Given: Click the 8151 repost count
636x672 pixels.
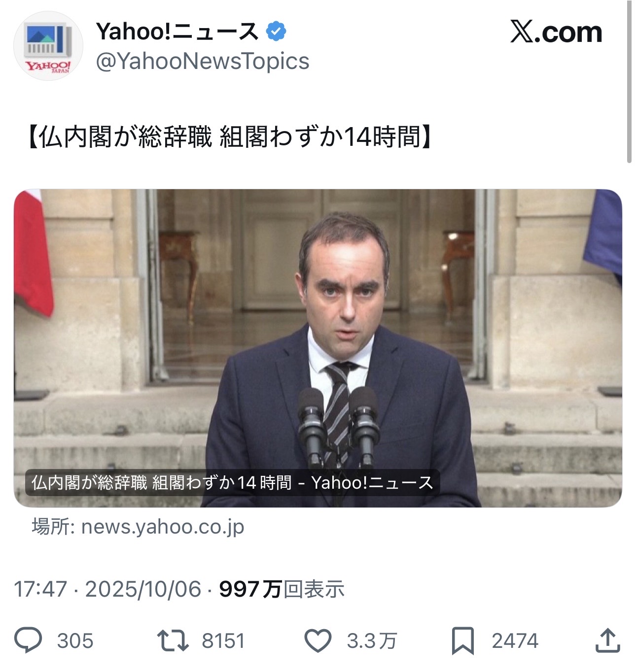Looking at the screenshot, I should pos(223,641).
